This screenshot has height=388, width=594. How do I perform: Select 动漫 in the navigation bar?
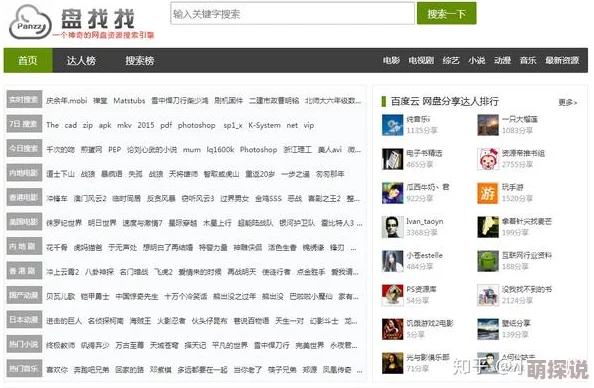(502, 60)
